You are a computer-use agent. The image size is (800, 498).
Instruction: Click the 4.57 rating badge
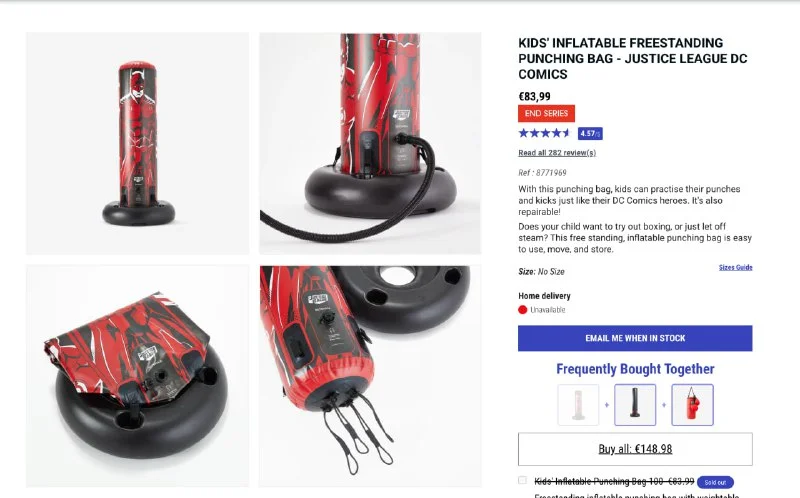point(590,134)
